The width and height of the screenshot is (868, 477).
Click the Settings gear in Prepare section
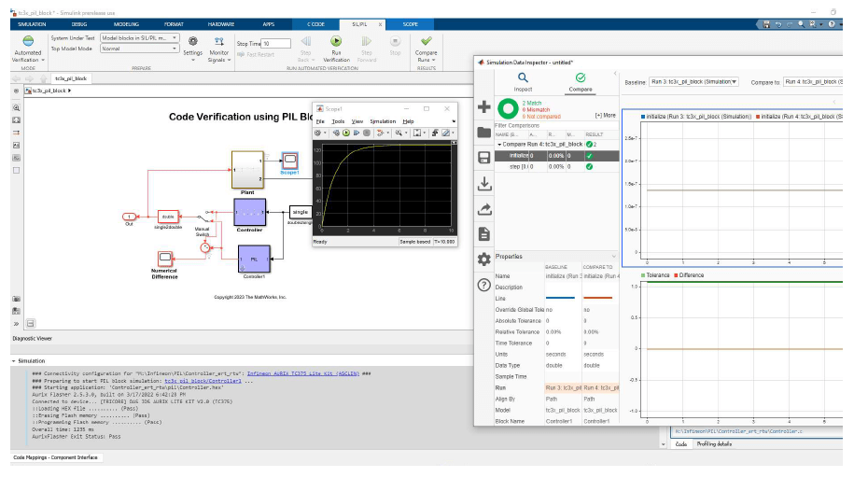click(x=192, y=42)
